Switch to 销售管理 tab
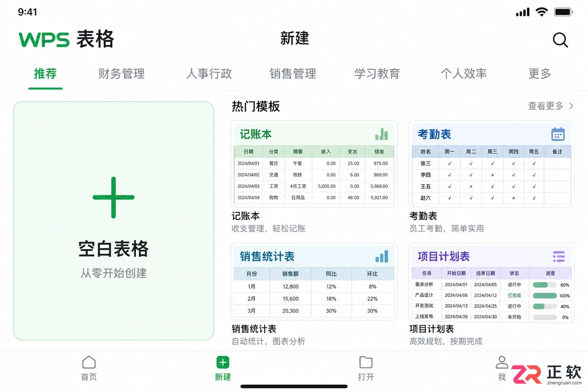The image size is (588, 392). click(293, 74)
